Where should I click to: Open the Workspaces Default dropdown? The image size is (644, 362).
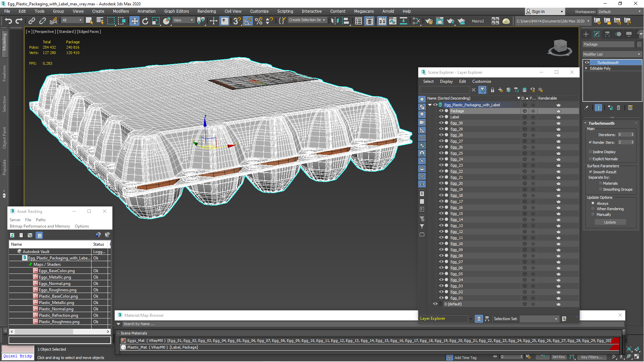pos(620,12)
